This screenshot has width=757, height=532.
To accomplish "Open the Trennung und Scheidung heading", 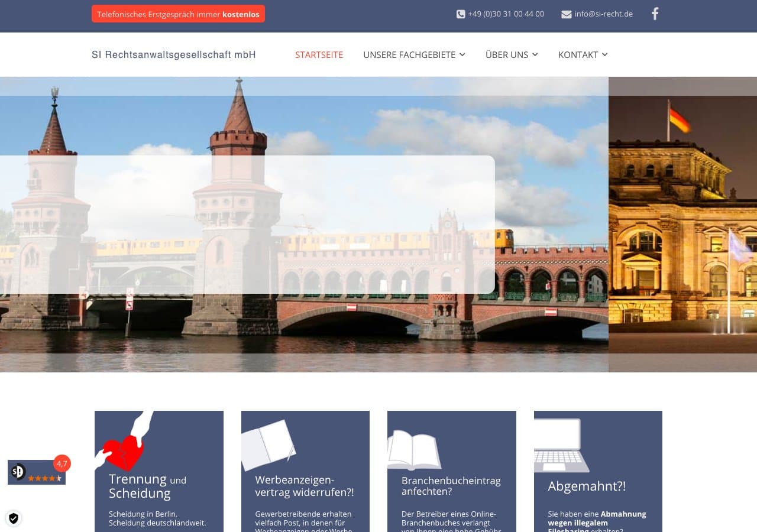I will tap(147, 486).
